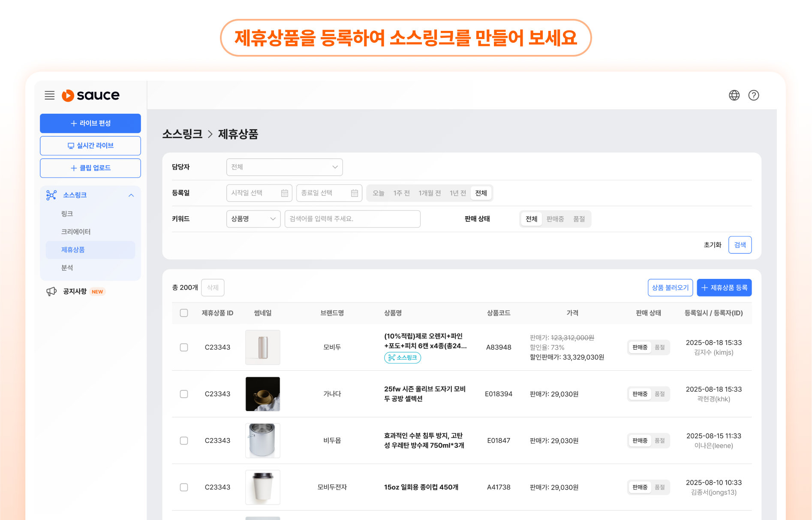Open the hamburger menu icon
The image size is (812, 520).
tap(50, 95)
